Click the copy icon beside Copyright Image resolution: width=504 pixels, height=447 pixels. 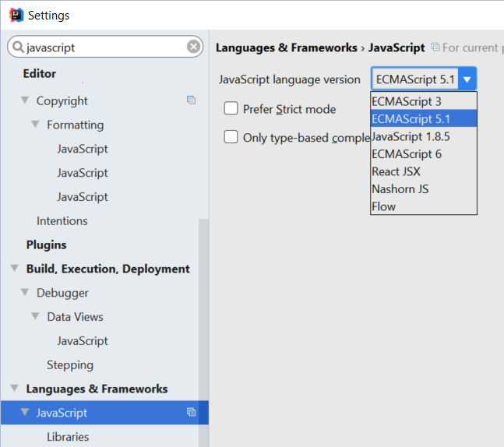pyautogui.click(x=191, y=100)
